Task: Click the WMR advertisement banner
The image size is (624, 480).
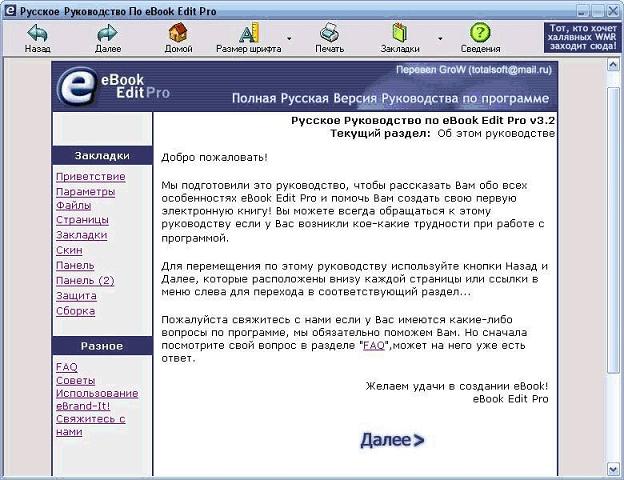Action: (582, 37)
